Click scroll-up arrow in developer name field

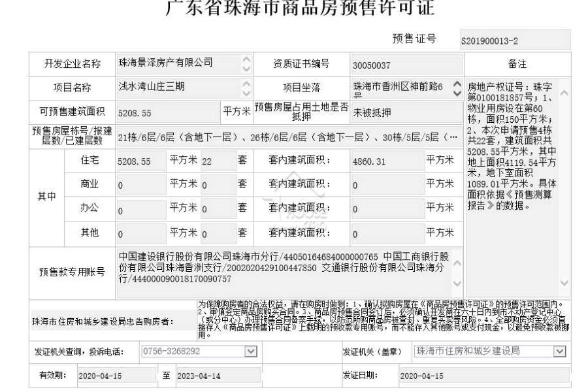246,59
